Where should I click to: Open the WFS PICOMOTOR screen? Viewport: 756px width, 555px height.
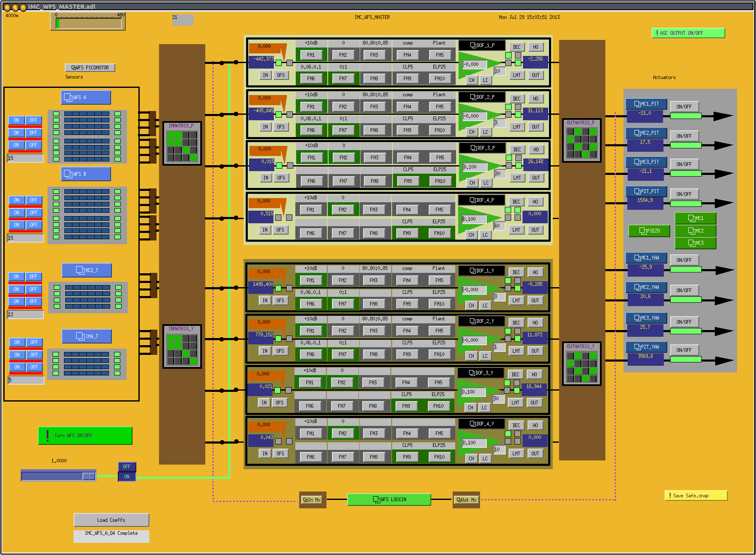point(90,68)
